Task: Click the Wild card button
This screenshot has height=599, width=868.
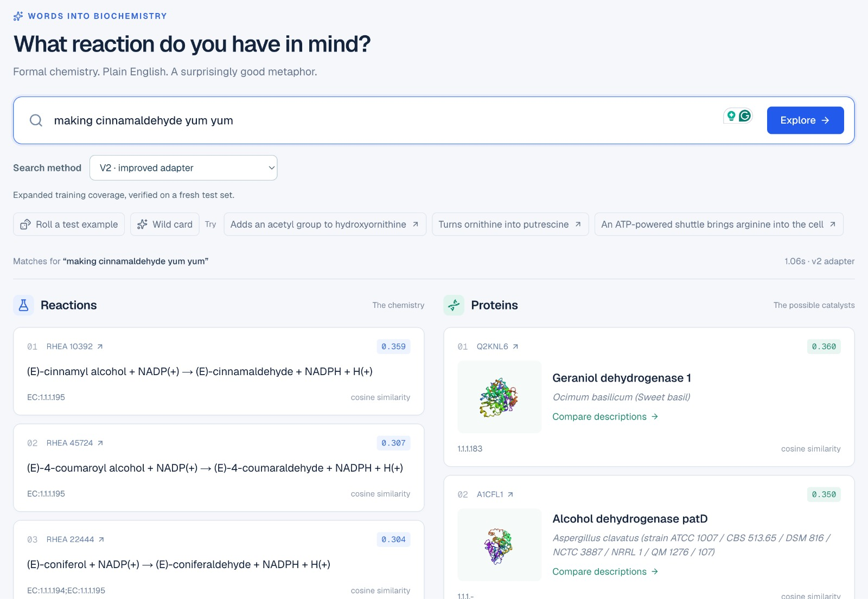Action: [165, 224]
